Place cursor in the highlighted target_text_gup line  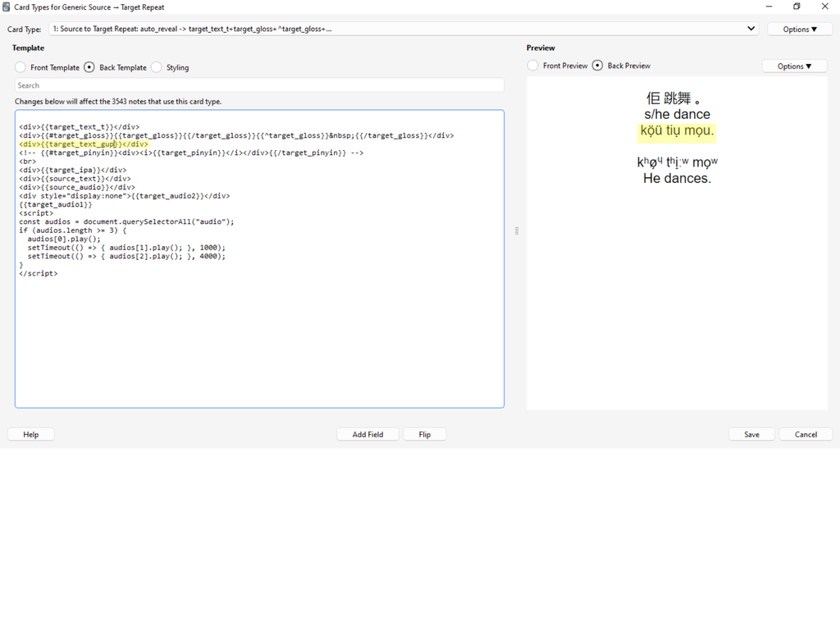[84, 144]
